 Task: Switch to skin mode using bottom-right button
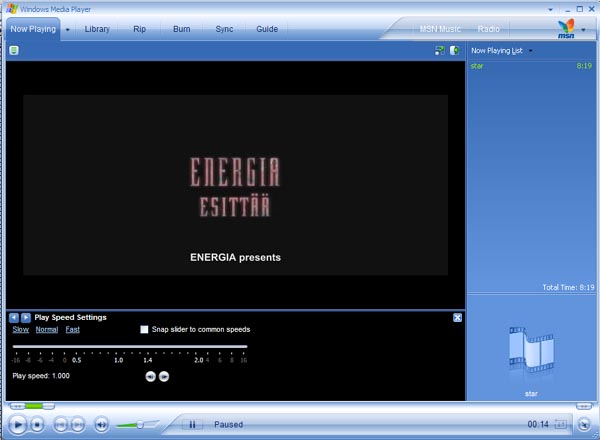pos(584,424)
